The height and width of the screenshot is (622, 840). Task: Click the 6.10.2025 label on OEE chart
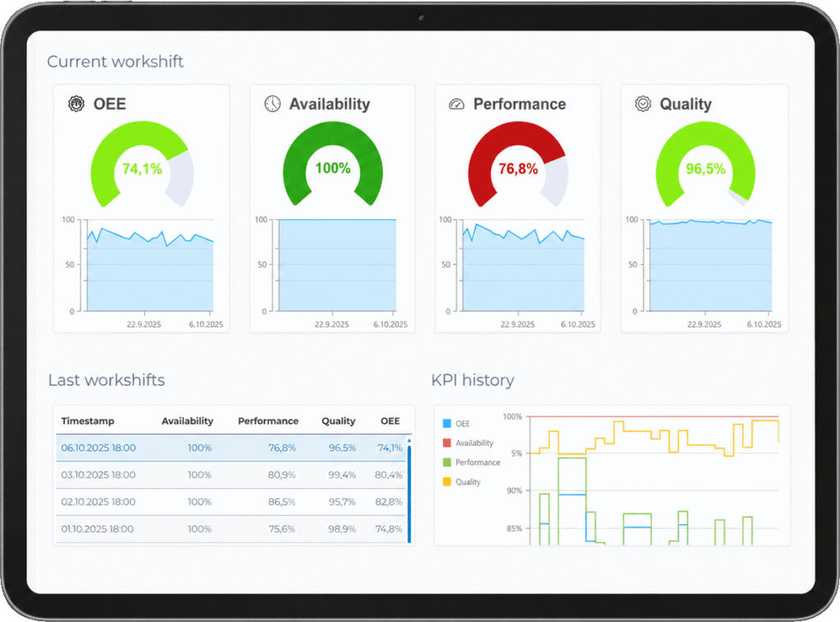click(206, 324)
